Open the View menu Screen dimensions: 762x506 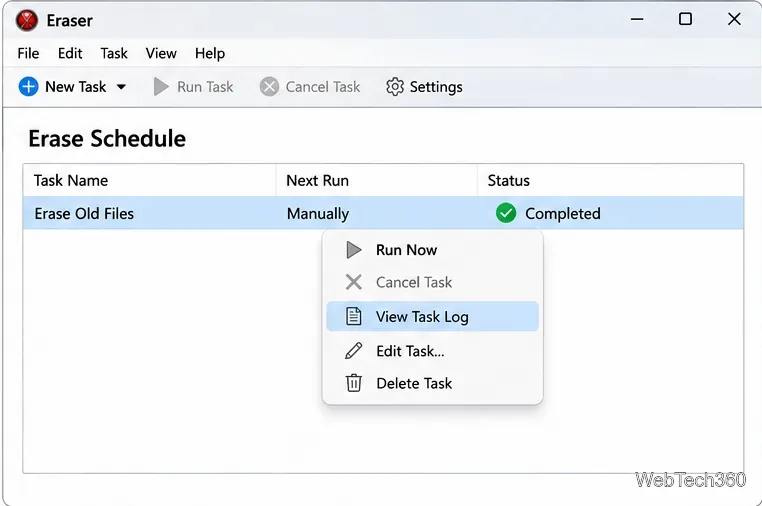coord(161,53)
